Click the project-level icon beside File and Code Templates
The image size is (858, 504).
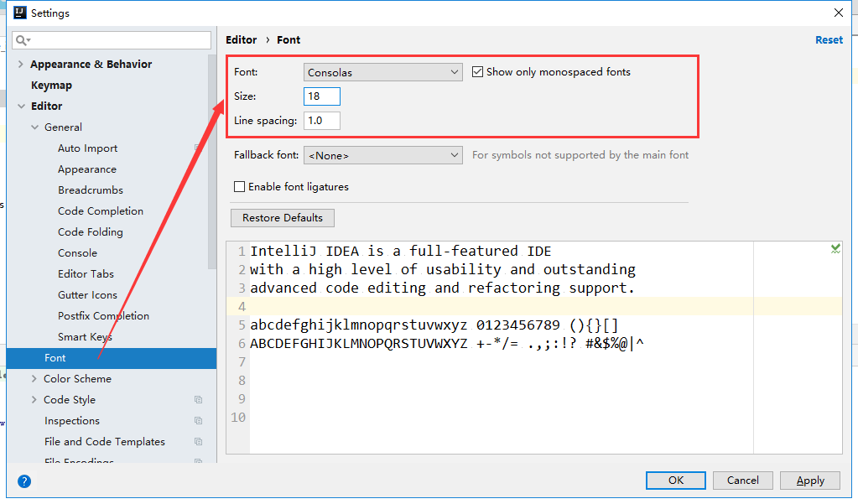click(198, 442)
